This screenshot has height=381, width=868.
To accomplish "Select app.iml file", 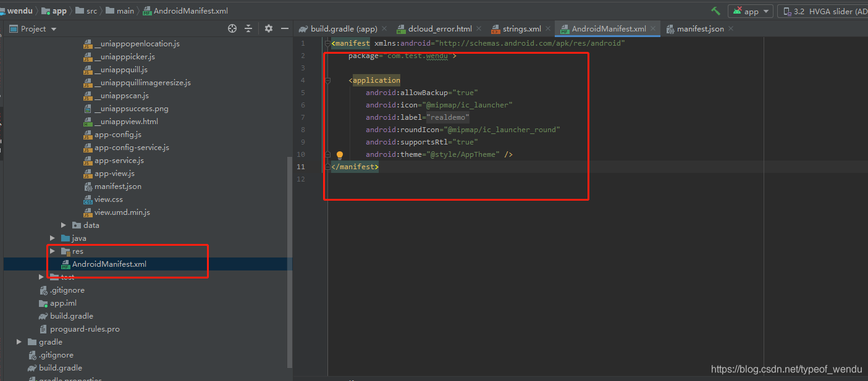I will (63, 303).
